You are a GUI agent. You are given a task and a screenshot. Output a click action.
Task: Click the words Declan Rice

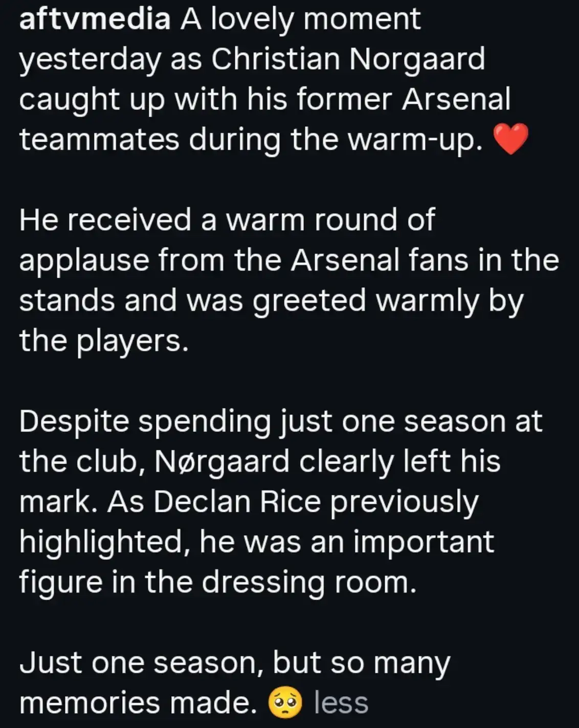click(x=236, y=502)
